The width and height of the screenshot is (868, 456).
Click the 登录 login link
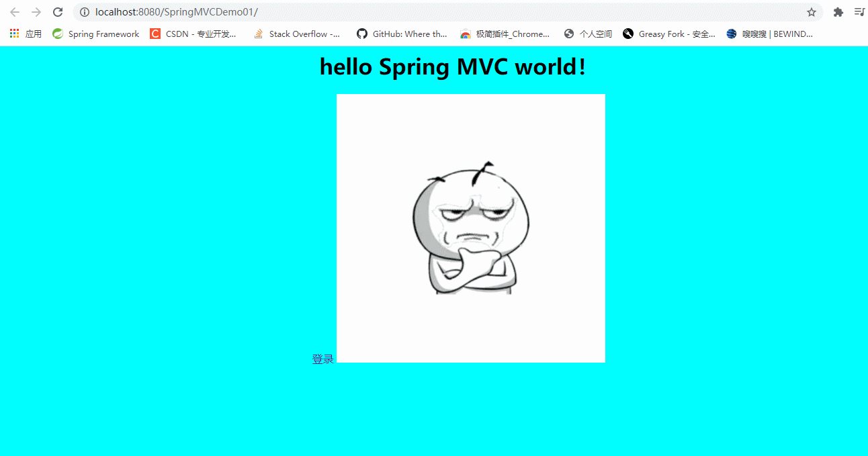click(x=322, y=358)
